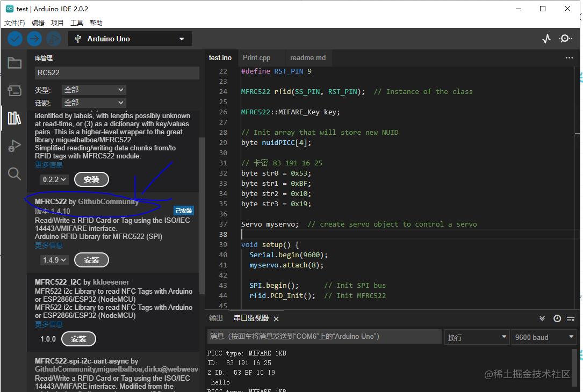Open the 工具 menu
The height and width of the screenshot is (392, 583).
tap(77, 23)
